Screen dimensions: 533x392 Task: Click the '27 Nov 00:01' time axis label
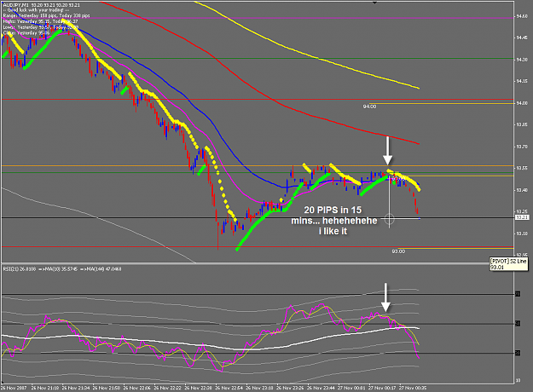[351, 388]
